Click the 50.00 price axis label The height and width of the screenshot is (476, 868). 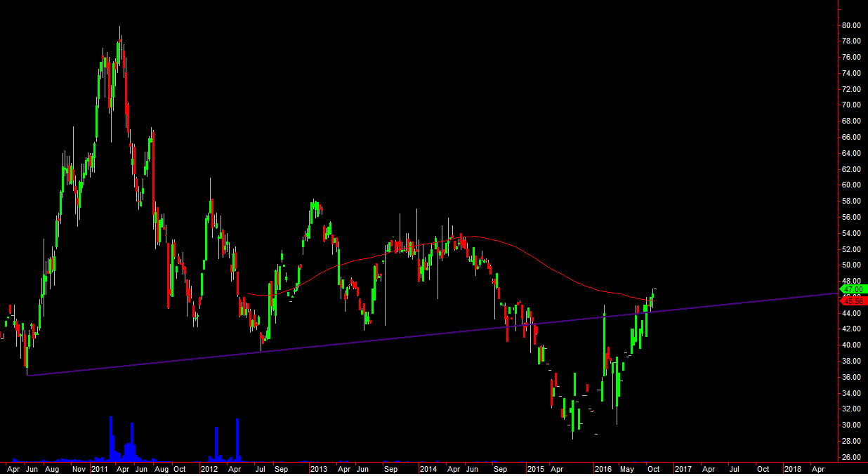851,265
